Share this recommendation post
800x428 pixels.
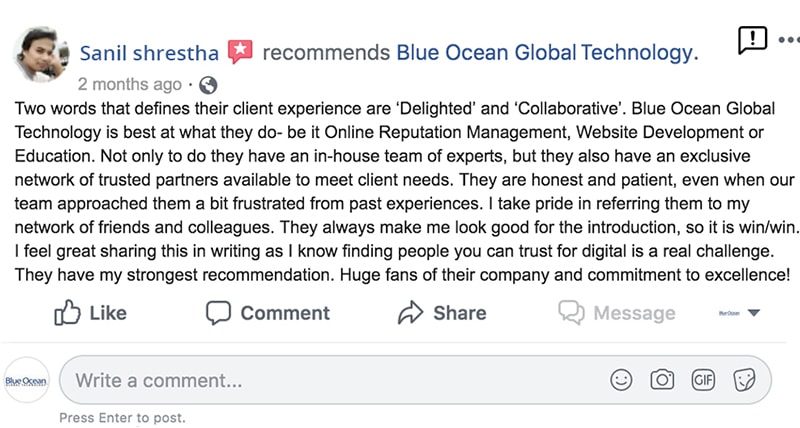coord(444,313)
